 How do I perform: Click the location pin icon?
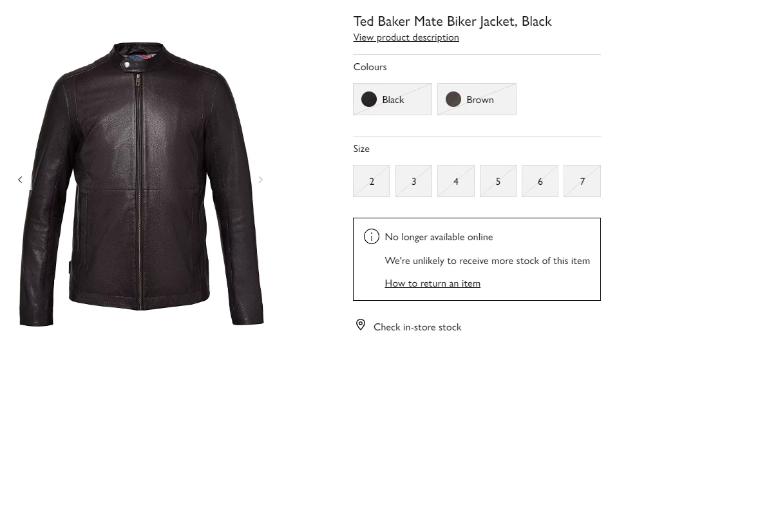point(361,325)
